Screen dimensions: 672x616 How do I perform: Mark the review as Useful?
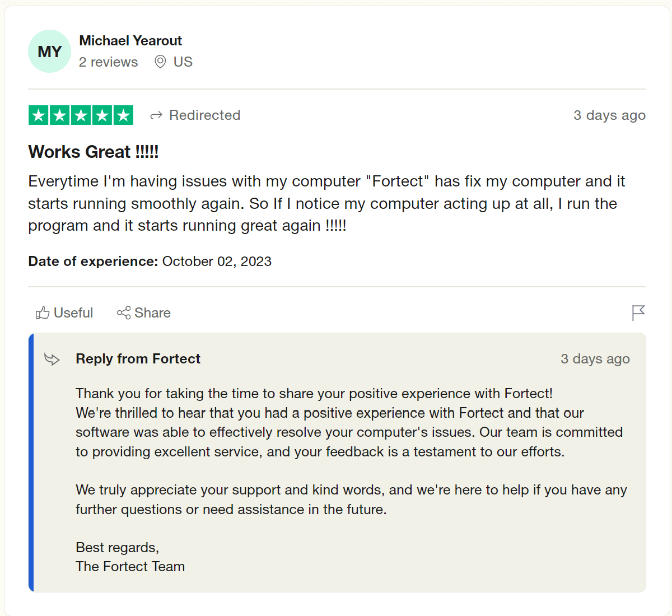(73, 313)
